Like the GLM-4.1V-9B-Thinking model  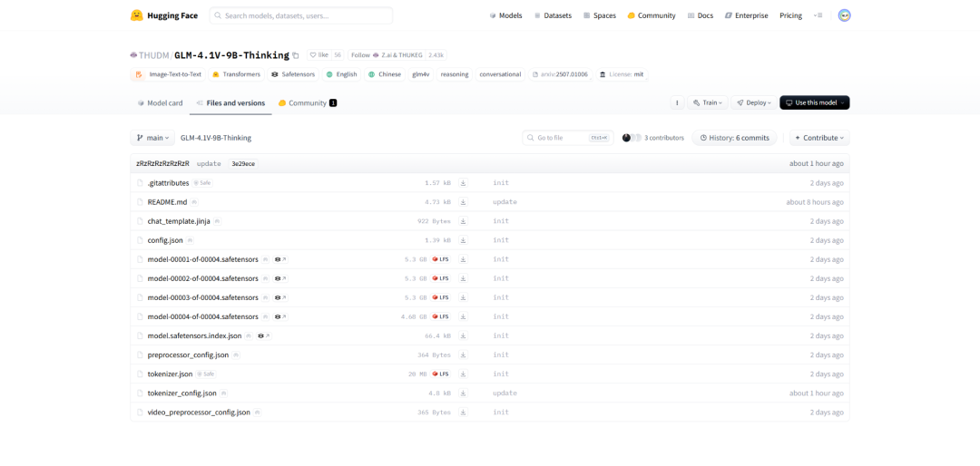point(318,55)
